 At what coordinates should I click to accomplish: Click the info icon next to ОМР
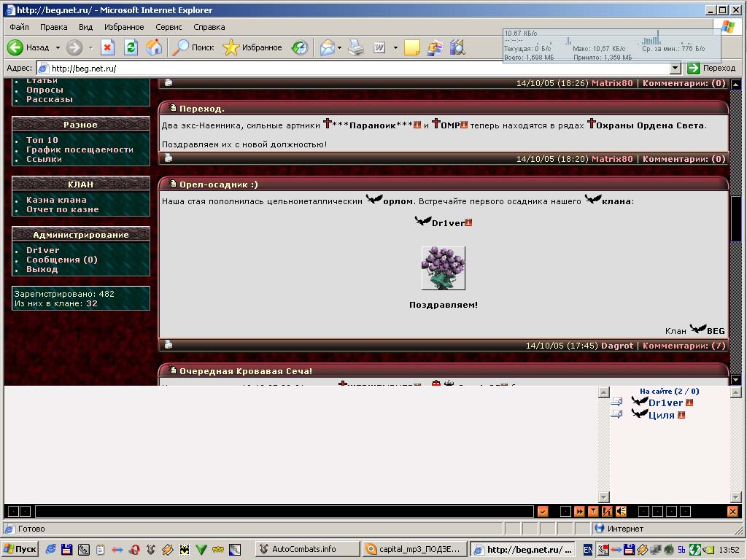click(464, 125)
